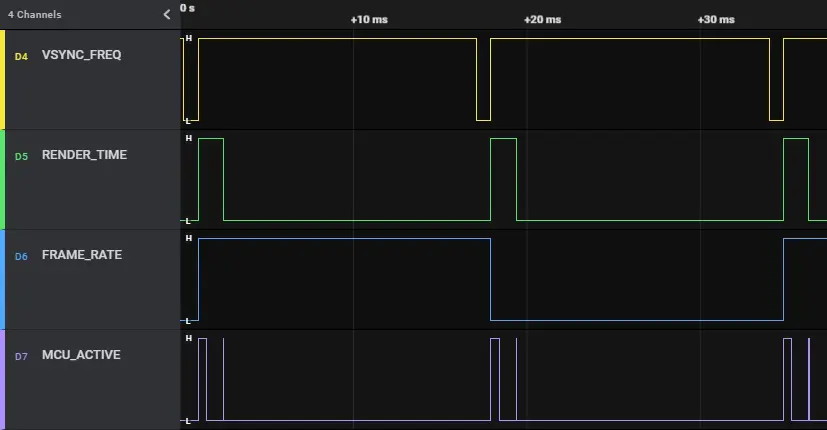827x430 pixels.
Task: Collapse the channels sidebar with the chevron
Action: [167, 15]
